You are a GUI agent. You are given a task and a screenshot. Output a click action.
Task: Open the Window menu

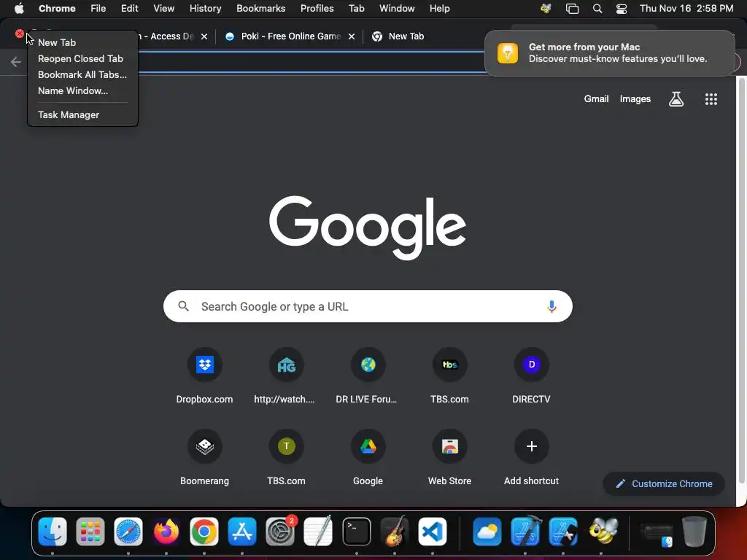[397, 9]
